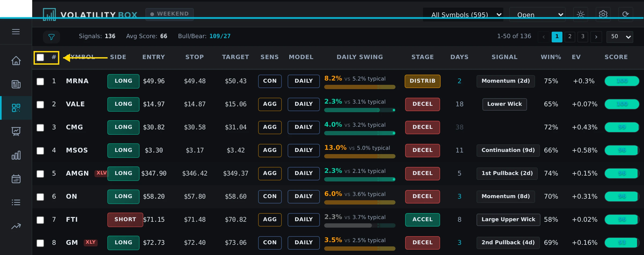Click the 2nd Pullback (4d) signal tag
This screenshot has height=255, width=644.
pyautogui.click(x=508, y=243)
